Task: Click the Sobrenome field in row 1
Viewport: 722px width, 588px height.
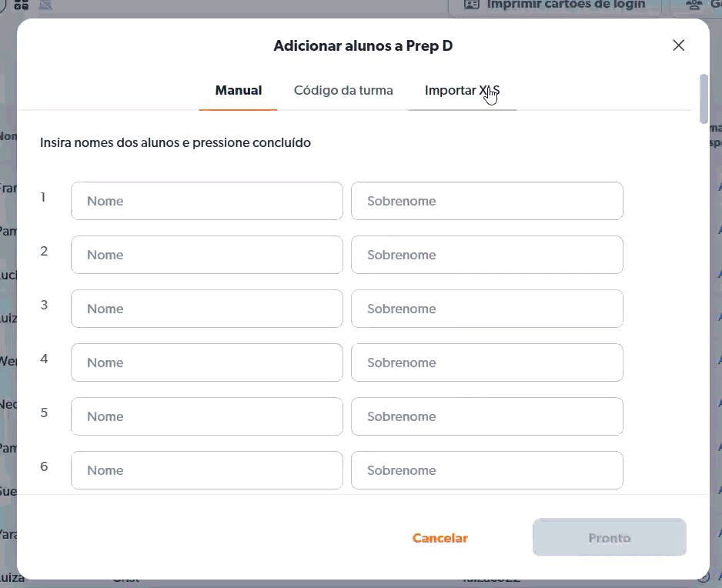Action: (x=486, y=201)
